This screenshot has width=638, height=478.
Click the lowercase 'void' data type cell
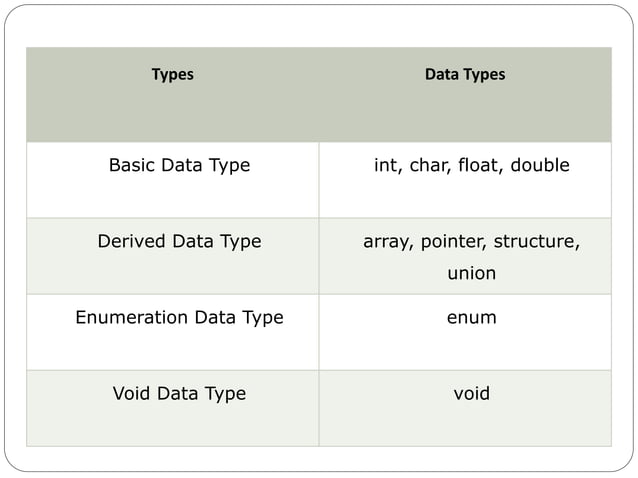[471, 394]
